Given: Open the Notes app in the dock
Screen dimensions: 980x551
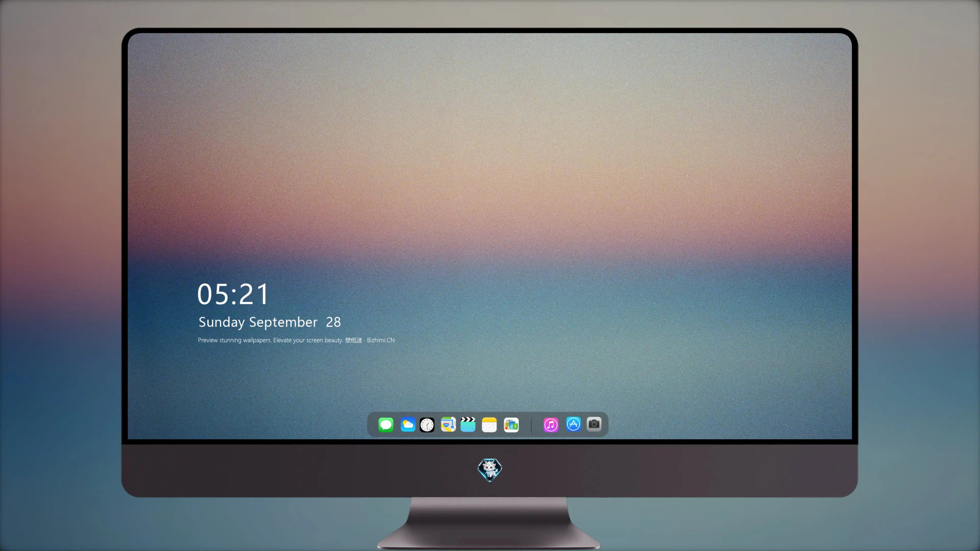Looking at the screenshot, I should pyautogui.click(x=489, y=424).
